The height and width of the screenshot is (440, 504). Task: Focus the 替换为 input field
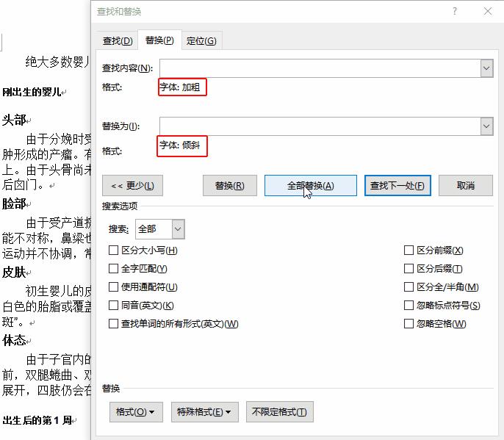point(320,126)
